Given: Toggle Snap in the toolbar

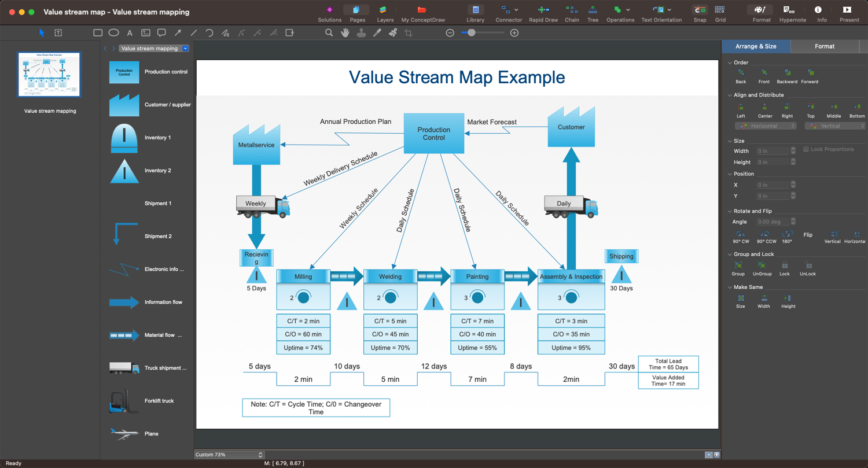Looking at the screenshot, I should 700,14.
